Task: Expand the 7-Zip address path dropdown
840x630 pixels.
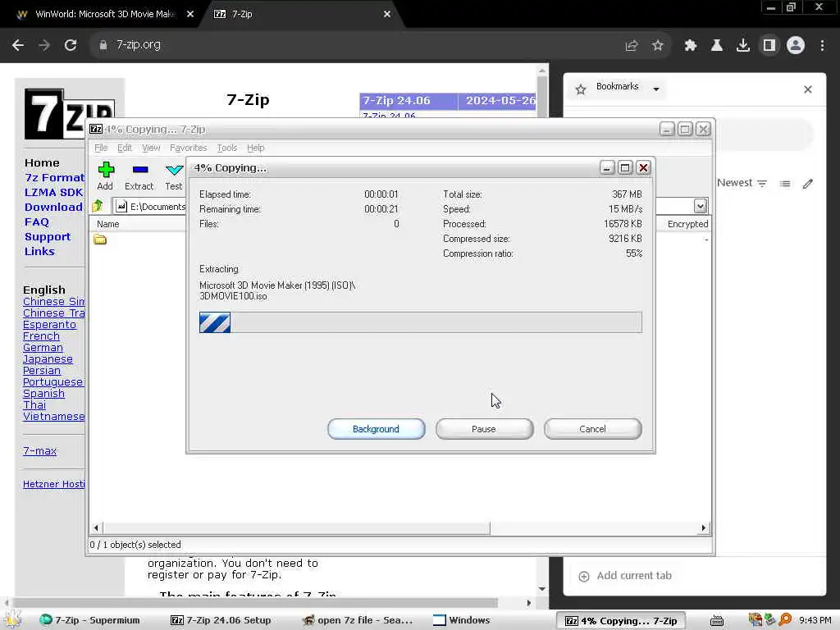Action: point(701,206)
